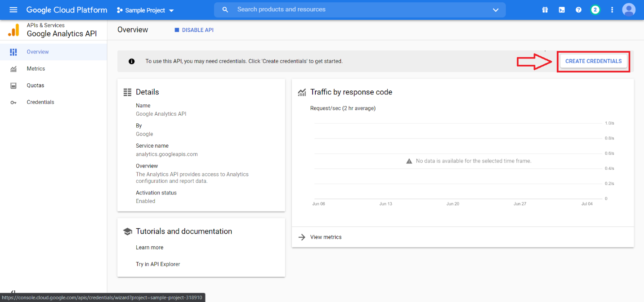Image resolution: width=644 pixels, height=302 pixels.
Task: Click the Details list icon
Action: pos(127,92)
